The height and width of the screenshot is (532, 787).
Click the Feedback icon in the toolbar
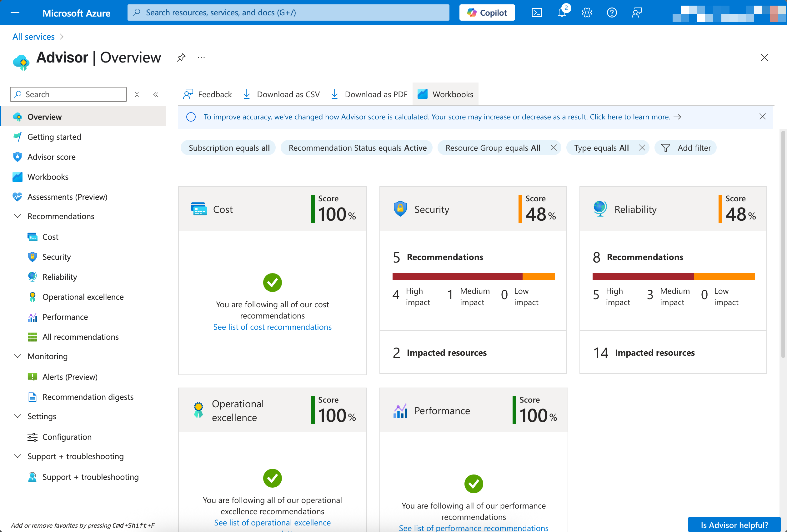click(207, 94)
